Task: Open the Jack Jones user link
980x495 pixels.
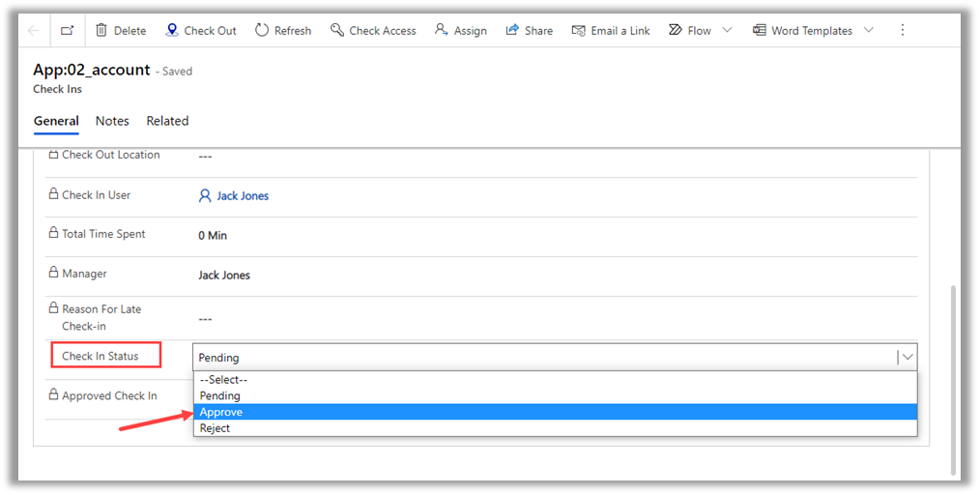Action: coord(243,195)
